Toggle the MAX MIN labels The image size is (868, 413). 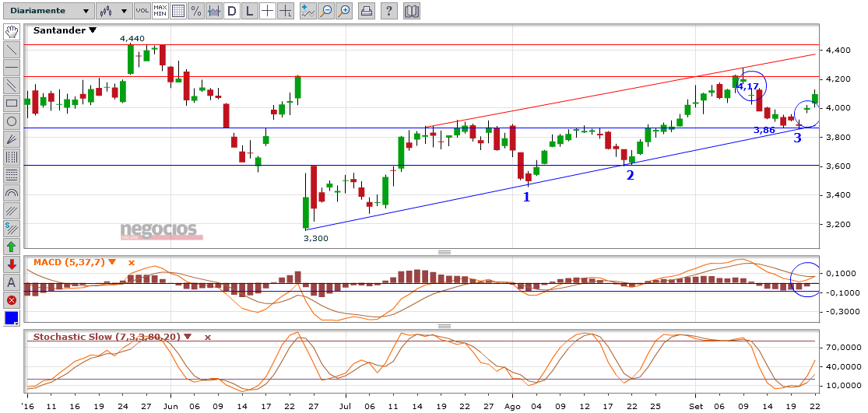pos(160,11)
